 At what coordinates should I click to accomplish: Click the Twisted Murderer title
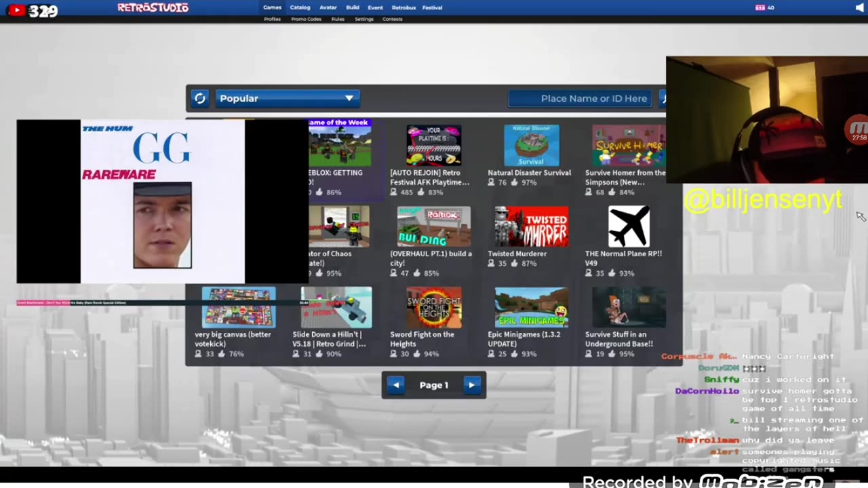pyautogui.click(x=517, y=254)
